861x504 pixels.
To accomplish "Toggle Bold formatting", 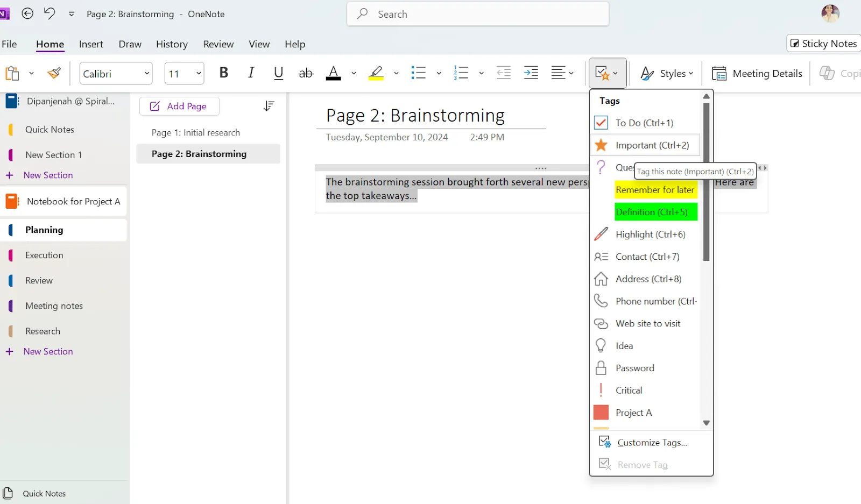I will [x=224, y=73].
